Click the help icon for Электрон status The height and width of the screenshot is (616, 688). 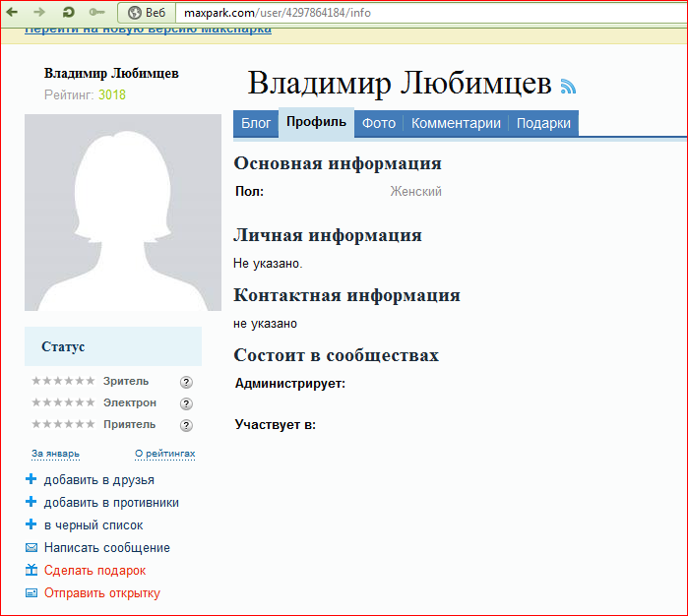[x=186, y=403]
